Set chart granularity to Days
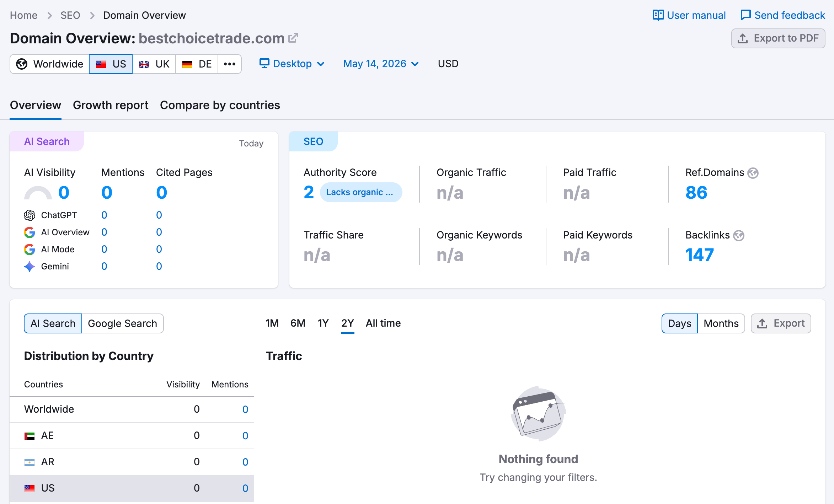Viewport: 834px width, 504px height. [679, 323]
